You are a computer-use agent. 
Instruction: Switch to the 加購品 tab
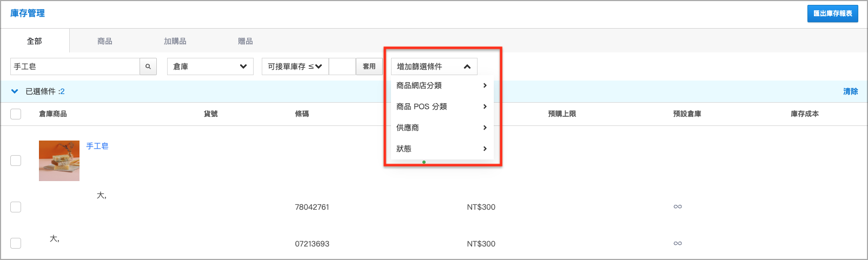[x=175, y=41]
